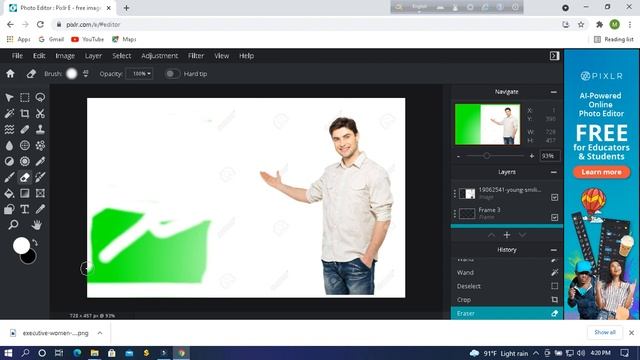The image size is (640, 360).
Task: Toggle visibility of Frame 3 layer
Action: coord(554,217)
